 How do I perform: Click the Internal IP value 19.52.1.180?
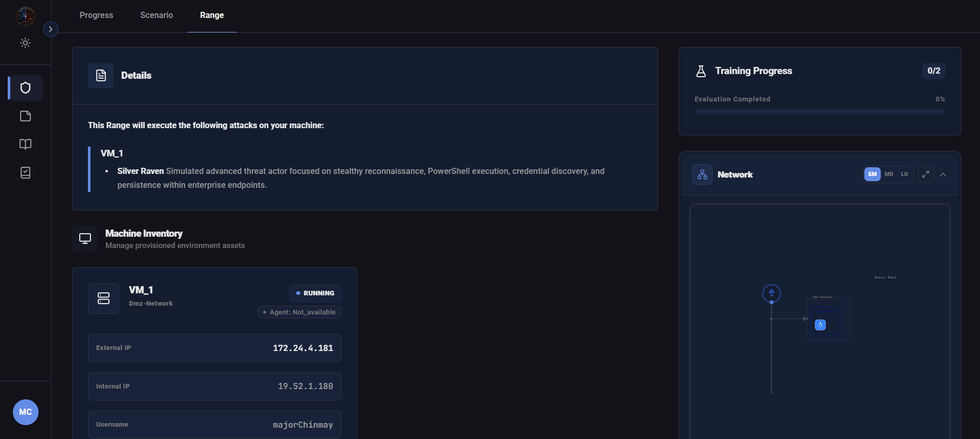(305, 387)
